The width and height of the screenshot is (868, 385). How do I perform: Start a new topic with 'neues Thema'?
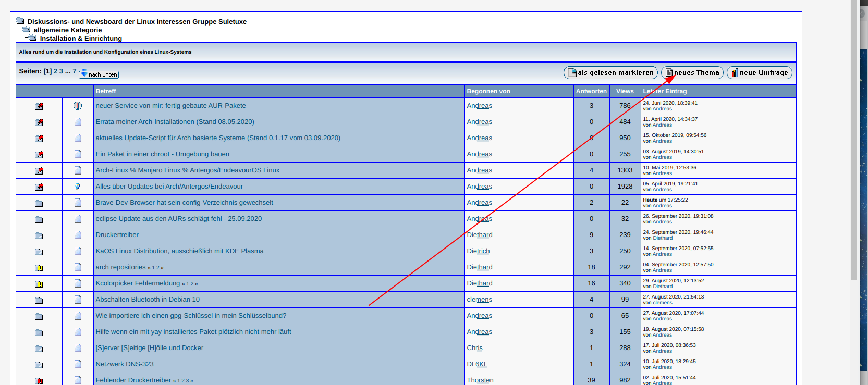[x=692, y=73]
